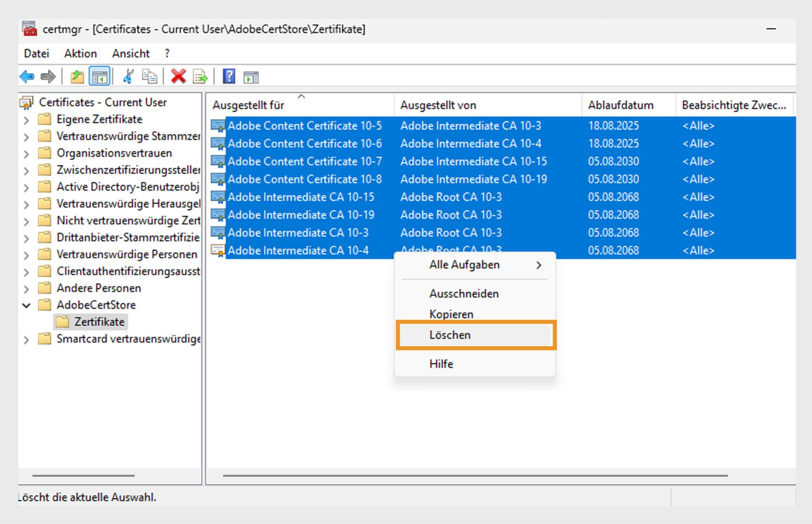The width and height of the screenshot is (812, 524).
Task: Minimize the certmgr window
Action: point(771,29)
